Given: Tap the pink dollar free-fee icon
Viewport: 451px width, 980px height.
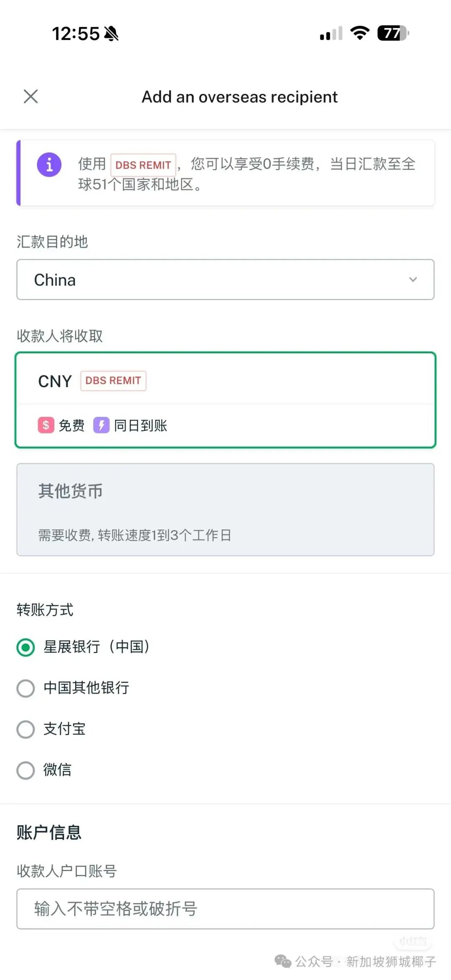Looking at the screenshot, I should (46, 425).
